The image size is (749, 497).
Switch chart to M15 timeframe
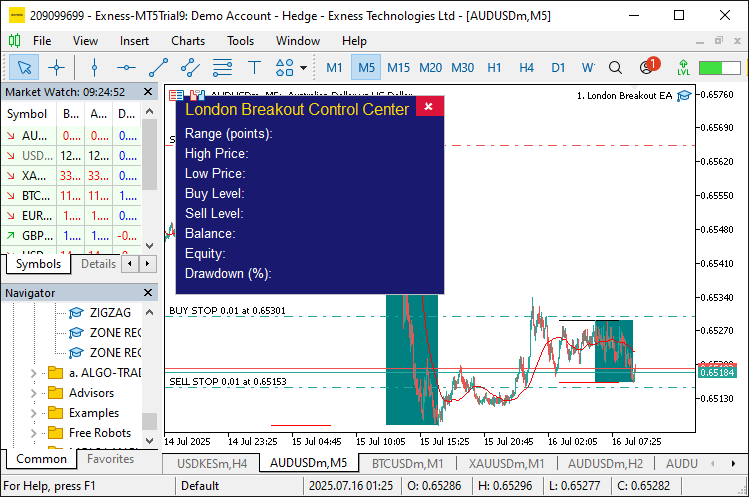[398, 67]
